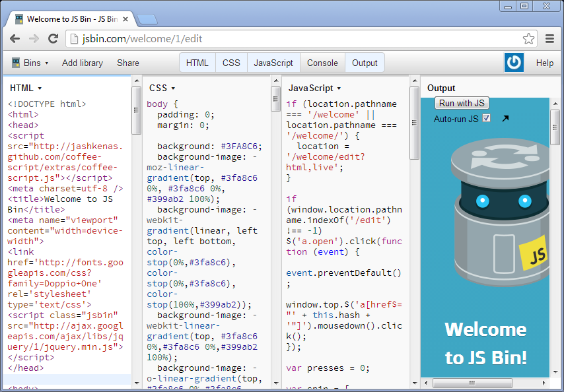Expand the HTML panel header dropdown

click(26, 88)
